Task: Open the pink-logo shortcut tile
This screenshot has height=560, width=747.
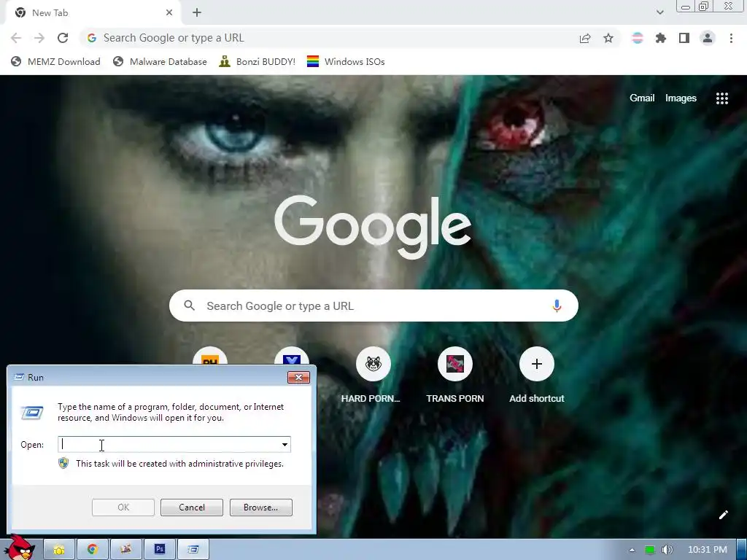Action: [455, 364]
